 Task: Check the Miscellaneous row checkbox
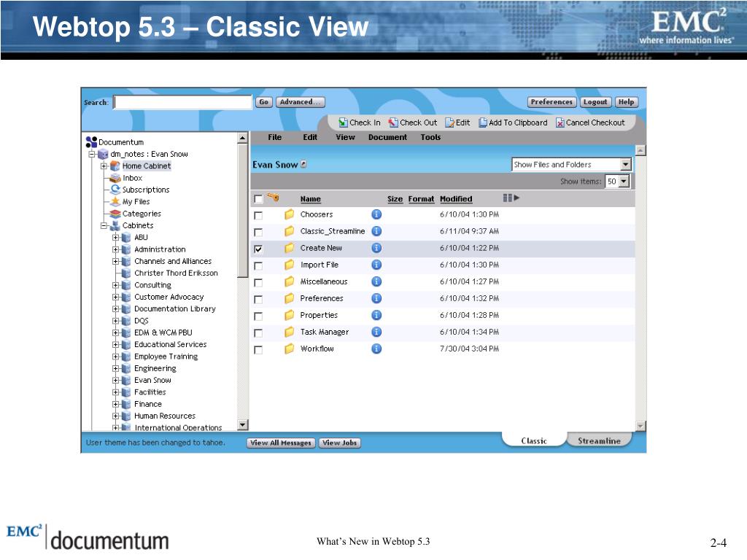pos(258,283)
